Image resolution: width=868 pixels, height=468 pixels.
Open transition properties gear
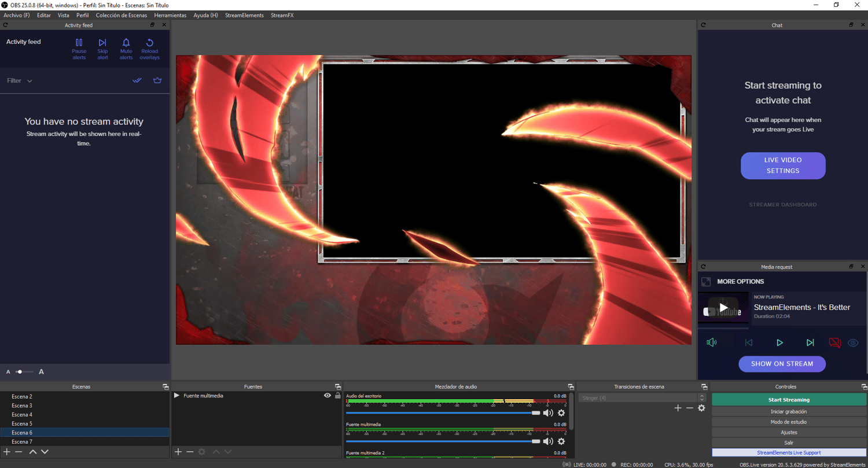pos(701,408)
